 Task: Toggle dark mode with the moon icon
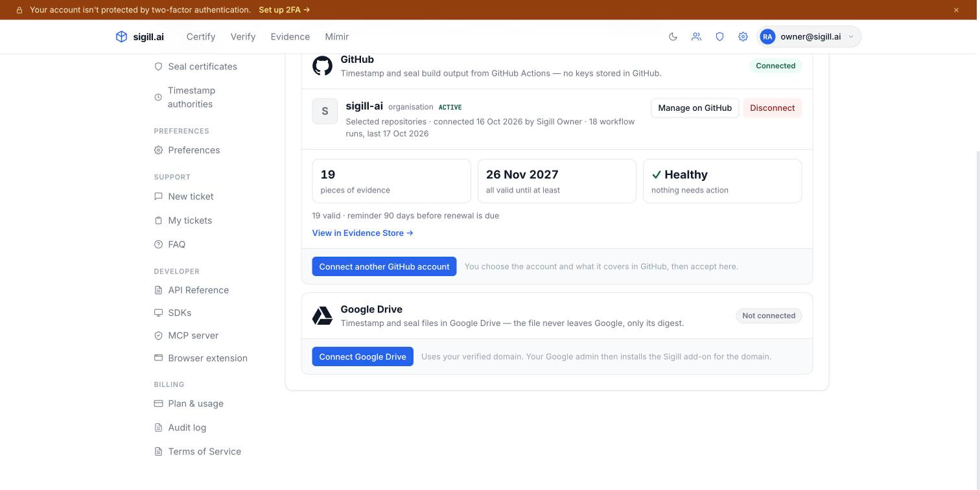[x=673, y=37]
